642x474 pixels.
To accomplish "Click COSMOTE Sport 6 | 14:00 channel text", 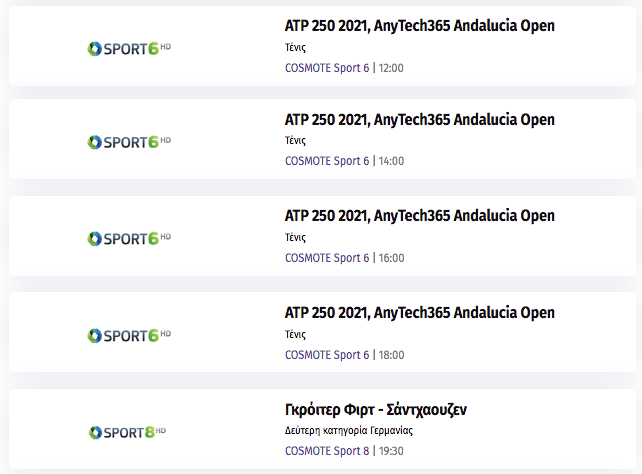I will [344, 161].
